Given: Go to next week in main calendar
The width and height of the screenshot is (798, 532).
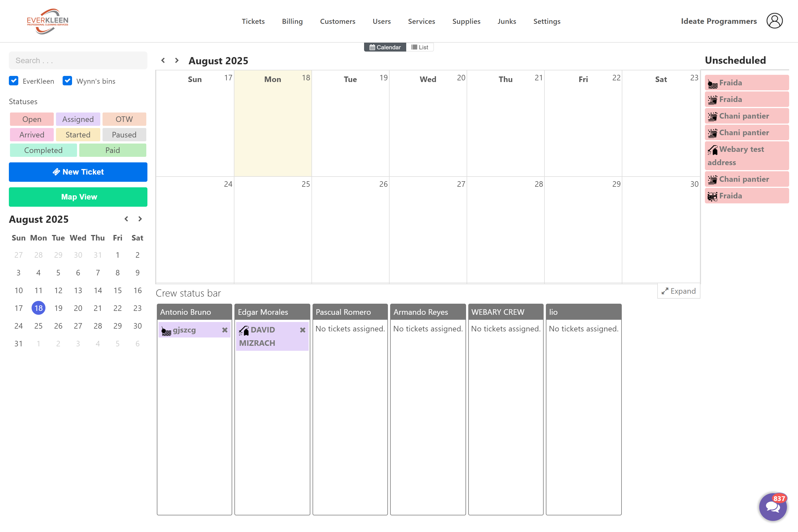Looking at the screenshot, I should [x=177, y=60].
